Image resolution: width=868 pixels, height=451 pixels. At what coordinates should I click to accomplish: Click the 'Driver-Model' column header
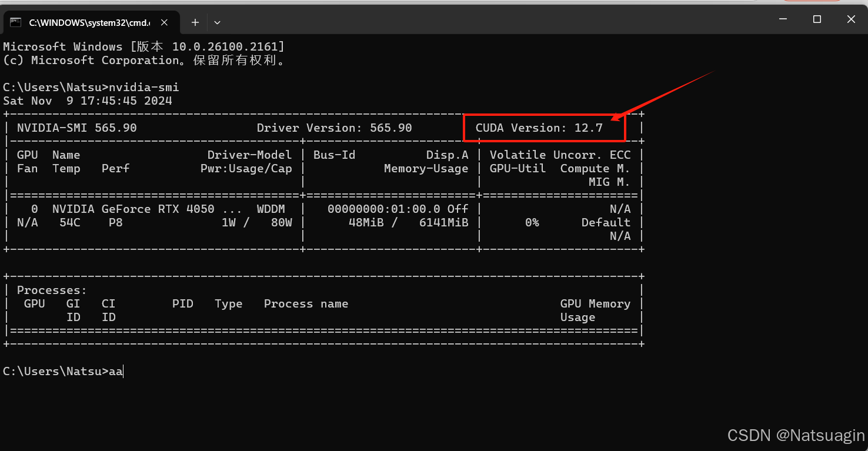point(250,155)
